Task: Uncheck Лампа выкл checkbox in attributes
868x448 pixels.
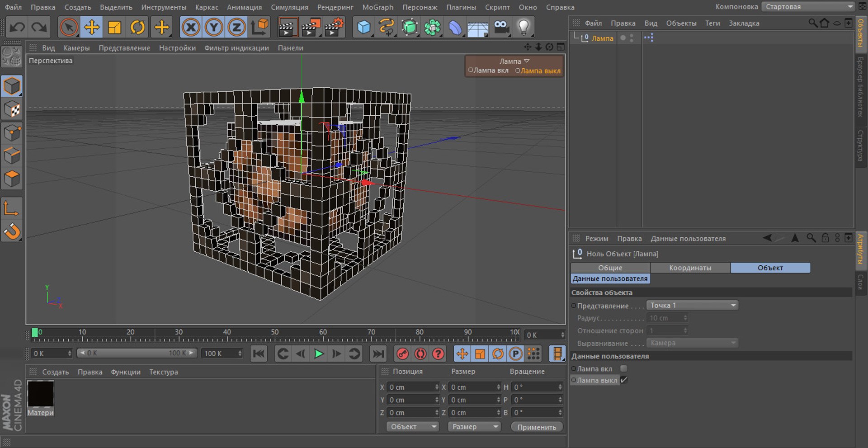Action: [624, 380]
